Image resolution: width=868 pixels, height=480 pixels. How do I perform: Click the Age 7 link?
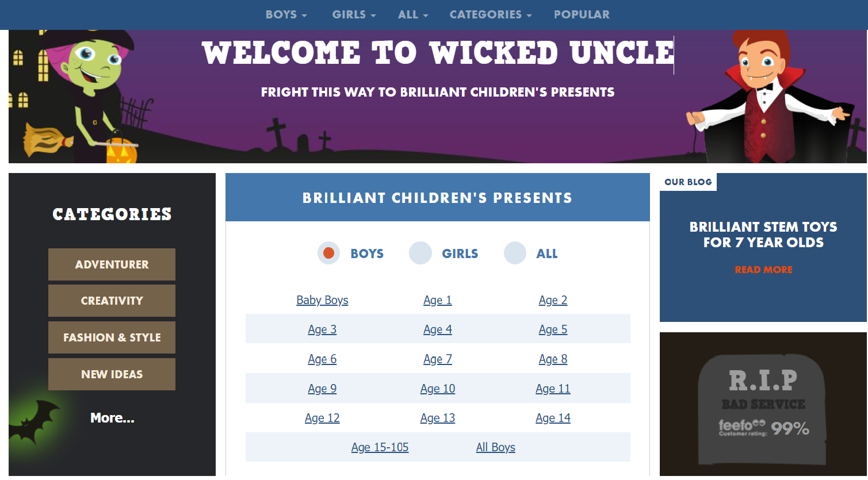tap(438, 359)
